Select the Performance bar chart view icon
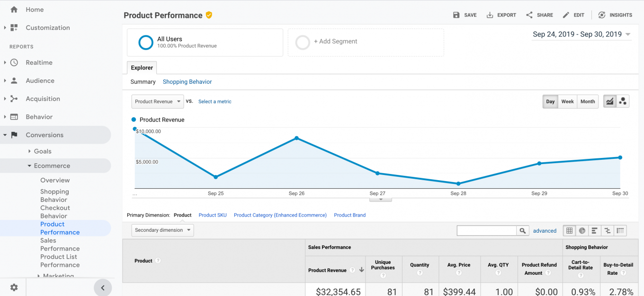This screenshot has height=296, width=644. pyautogui.click(x=595, y=230)
